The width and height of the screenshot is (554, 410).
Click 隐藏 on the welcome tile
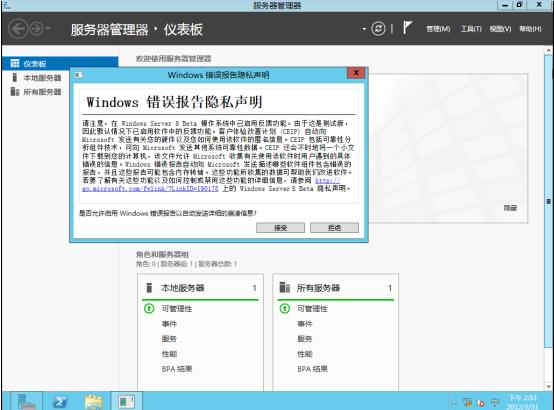[510, 208]
